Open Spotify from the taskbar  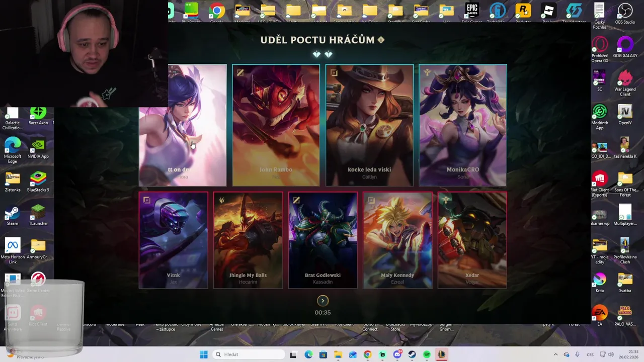click(x=427, y=354)
